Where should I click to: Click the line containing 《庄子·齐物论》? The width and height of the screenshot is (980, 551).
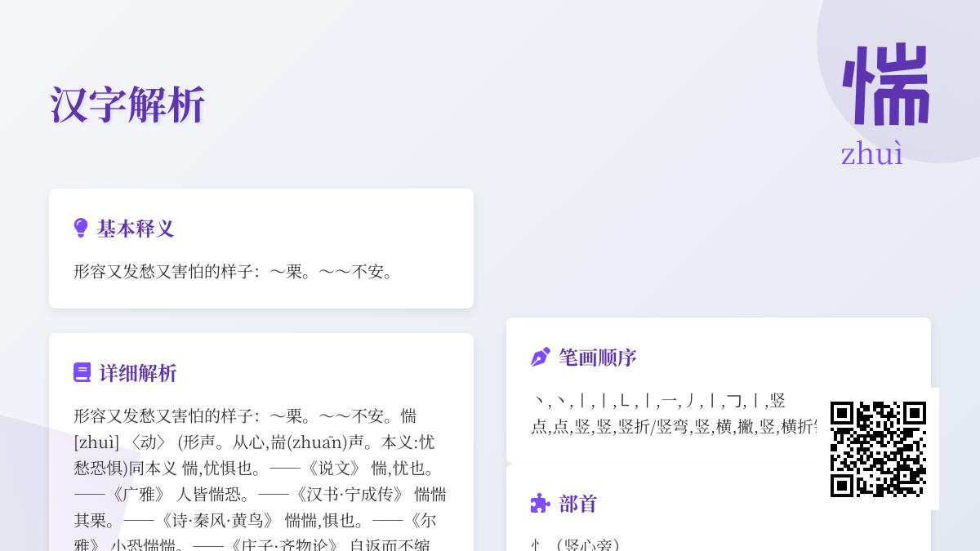click(252, 544)
